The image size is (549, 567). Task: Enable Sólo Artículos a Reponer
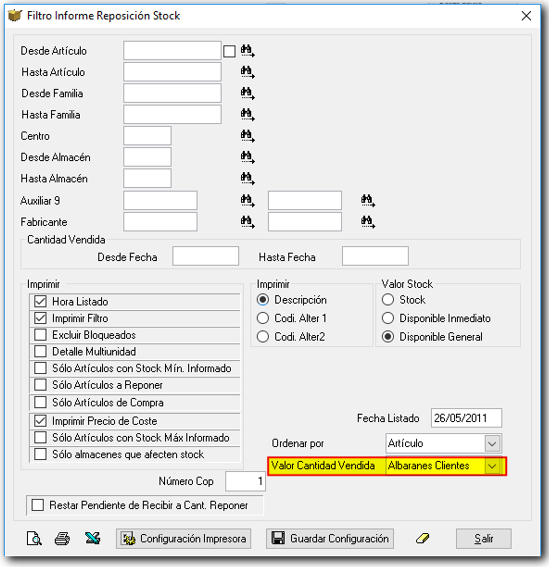[40, 385]
